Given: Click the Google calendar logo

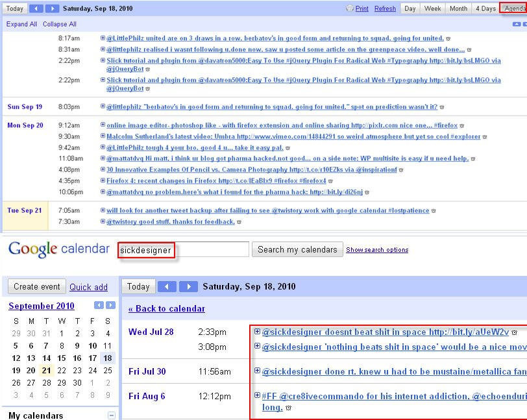Looking at the screenshot, I should click(x=59, y=249).
